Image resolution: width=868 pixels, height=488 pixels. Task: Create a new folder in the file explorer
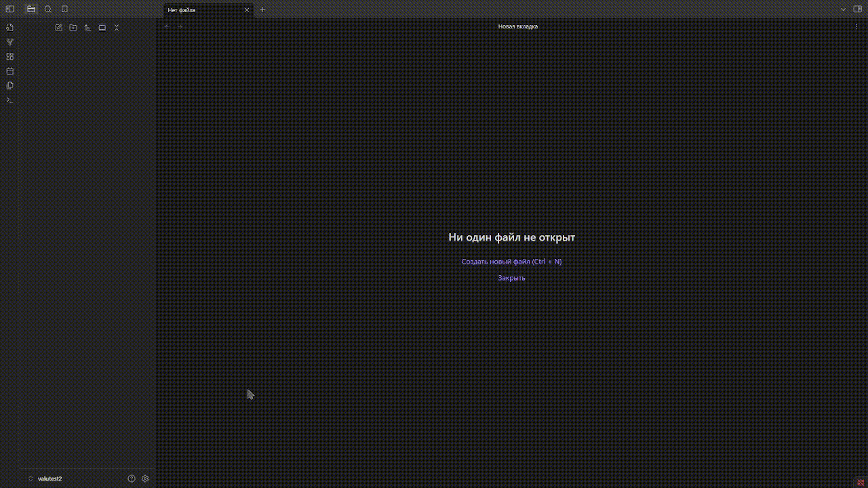point(73,27)
